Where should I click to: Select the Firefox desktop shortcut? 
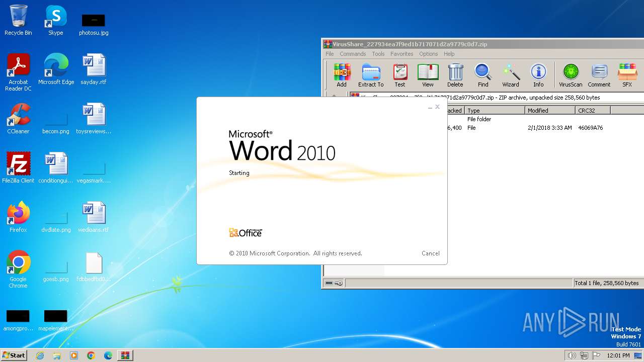click(18, 217)
